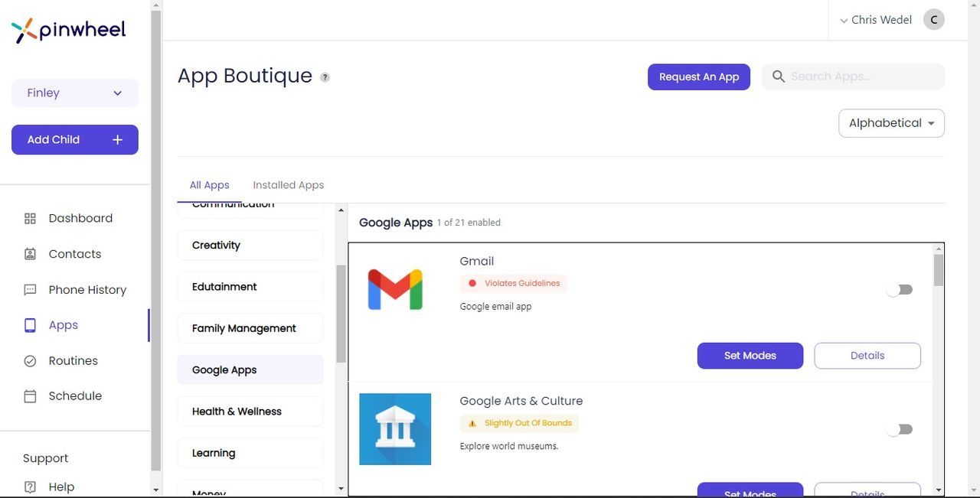980x498 pixels.
Task: Select the Edutainment category
Action: (x=250, y=287)
